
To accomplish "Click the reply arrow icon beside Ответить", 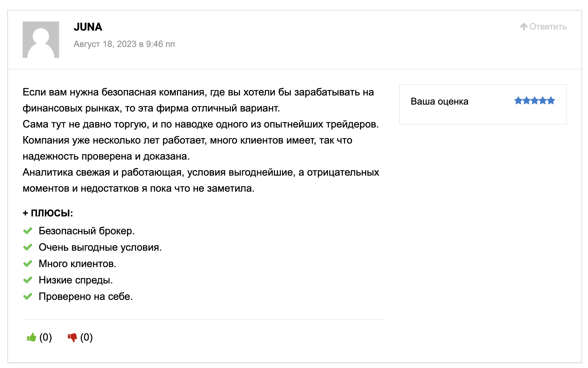I will coord(524,26).
